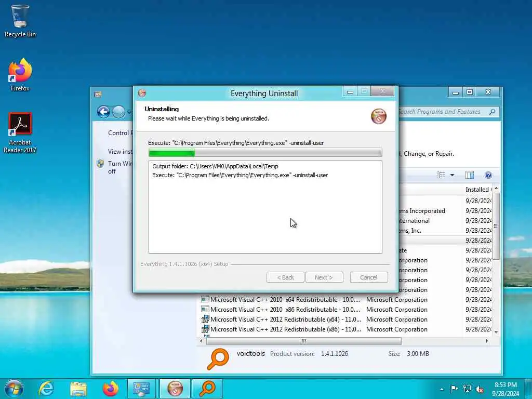This screenshot has width=532, height=399.
Task: Click the horizontal scrollbar right arrow
Action: (x=487, y=341)
